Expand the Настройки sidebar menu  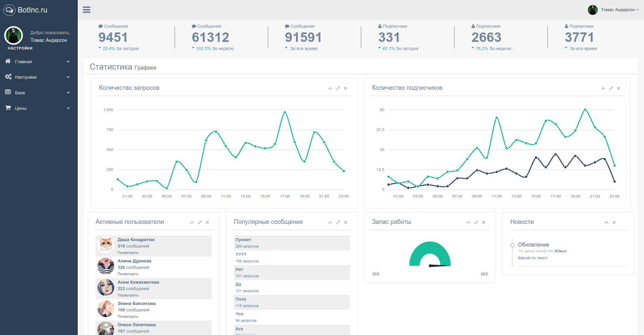click(x=37, y=77)
